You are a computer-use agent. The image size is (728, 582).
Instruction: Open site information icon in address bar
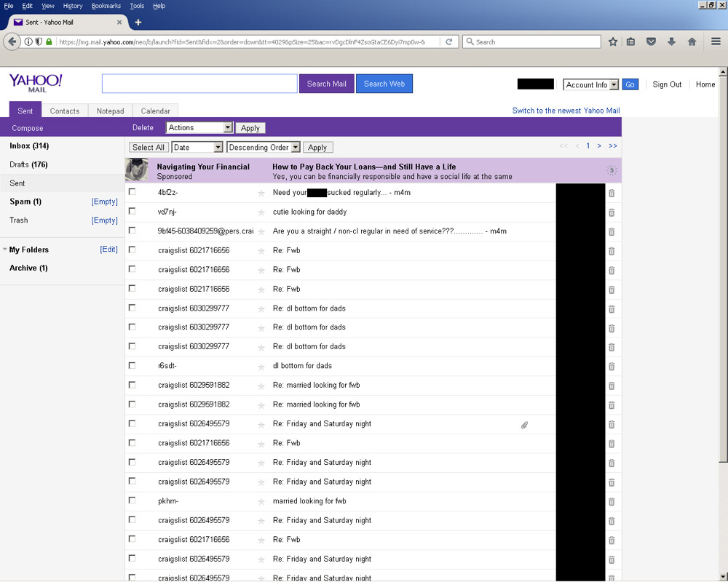(x=28, y=41)
